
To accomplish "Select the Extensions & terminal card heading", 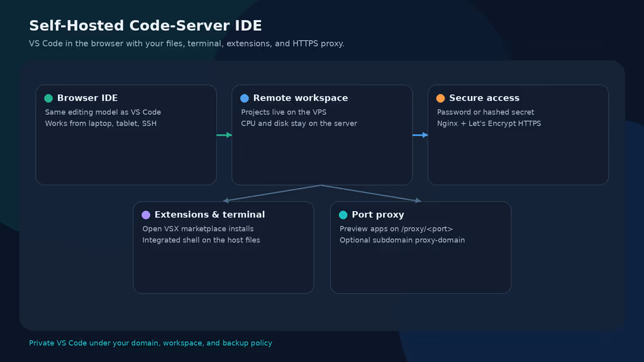I will (x=209, y=215).
